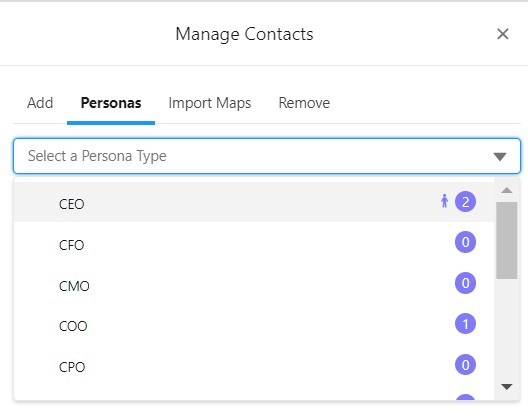
Task: Close the Manage Contacts dialog
Action: (x=502, y=34)
